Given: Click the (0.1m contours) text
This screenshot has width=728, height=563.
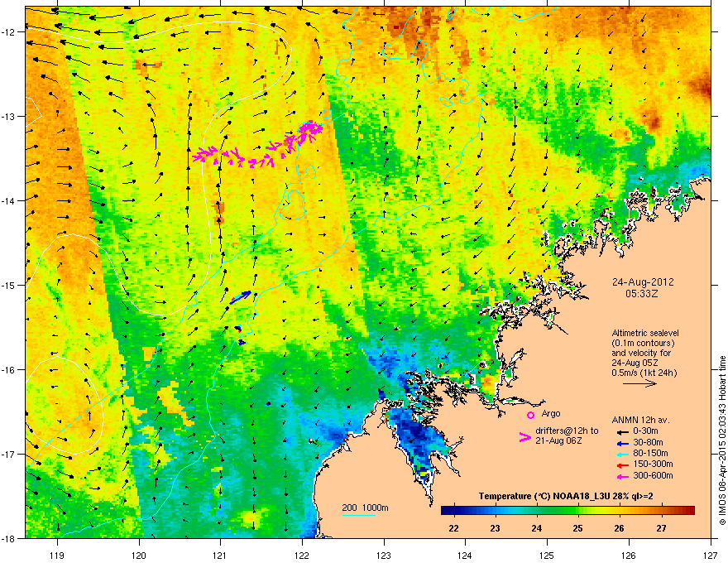Looking at the screenshot, I should (643, 344).
